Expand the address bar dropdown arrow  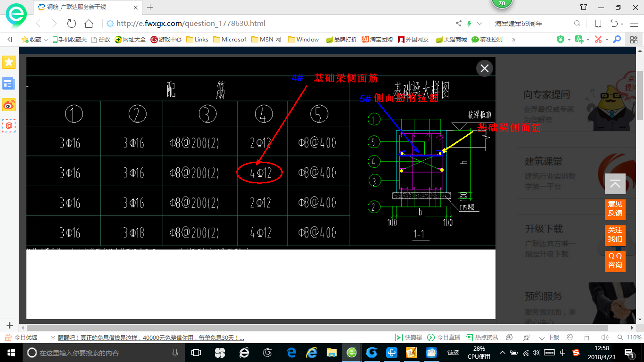tap(480, 24)
